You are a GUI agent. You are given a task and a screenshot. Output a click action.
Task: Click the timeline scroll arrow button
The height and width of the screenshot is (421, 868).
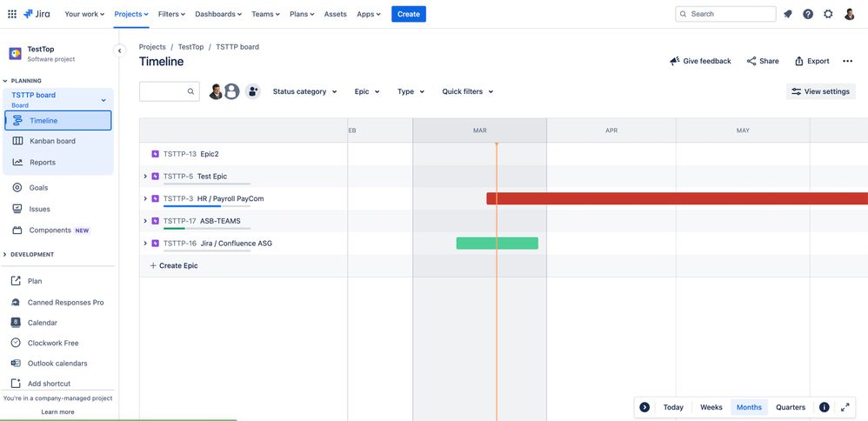click(644, 407)
